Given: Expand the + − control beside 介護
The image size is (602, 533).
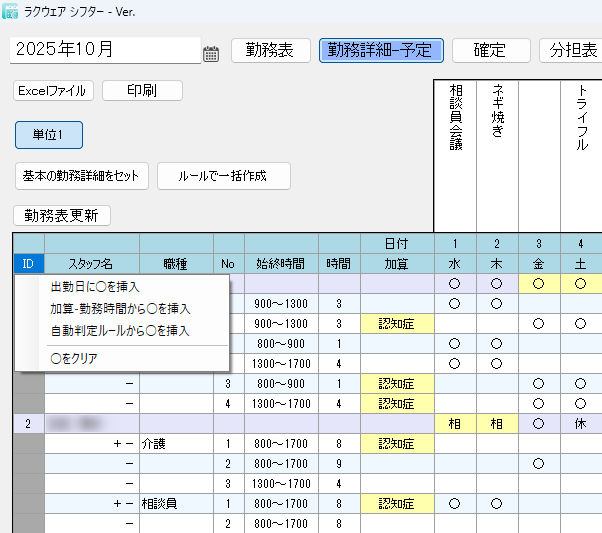Looking at the screenshot, I should point(124,442).
